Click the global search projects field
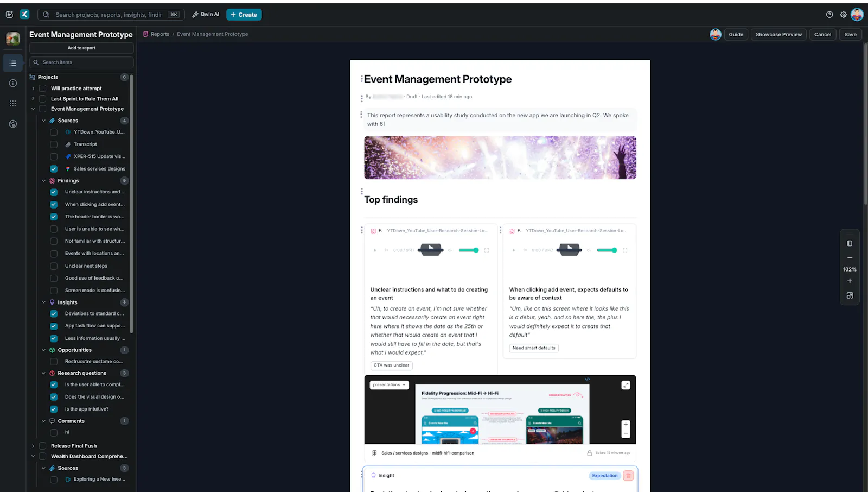 (x=111, y=15)
